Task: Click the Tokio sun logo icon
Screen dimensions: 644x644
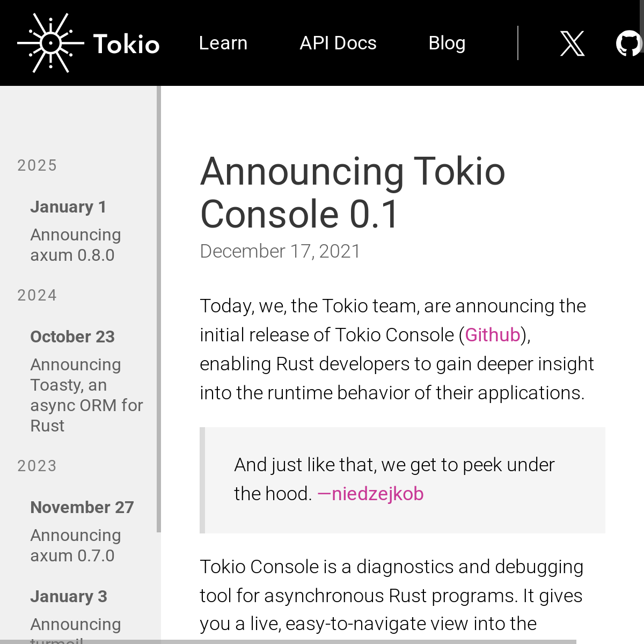Action: (x=50, y=43)
